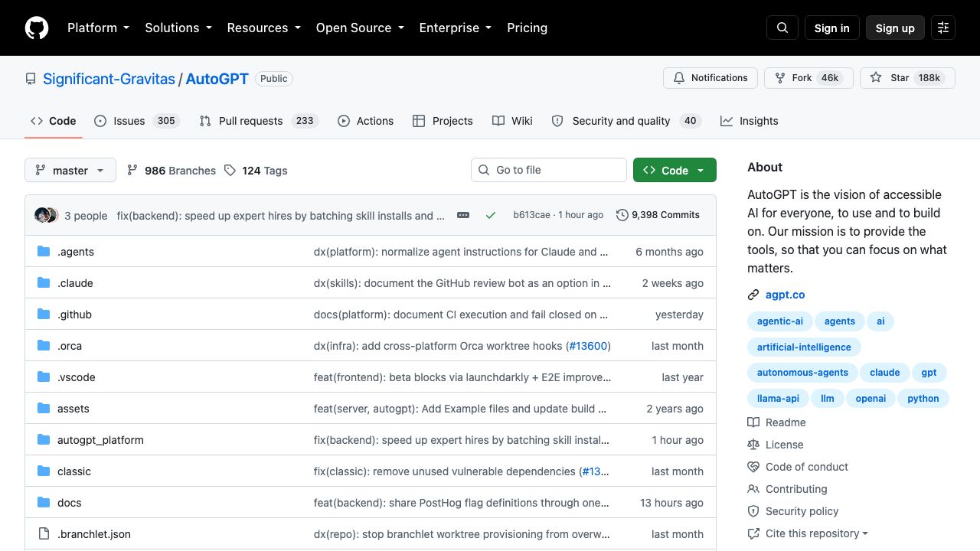Select the agentic-ai topic tag
Image resolution: width=980 pixels, height=551 pixels.
click(x=780, y=321)
